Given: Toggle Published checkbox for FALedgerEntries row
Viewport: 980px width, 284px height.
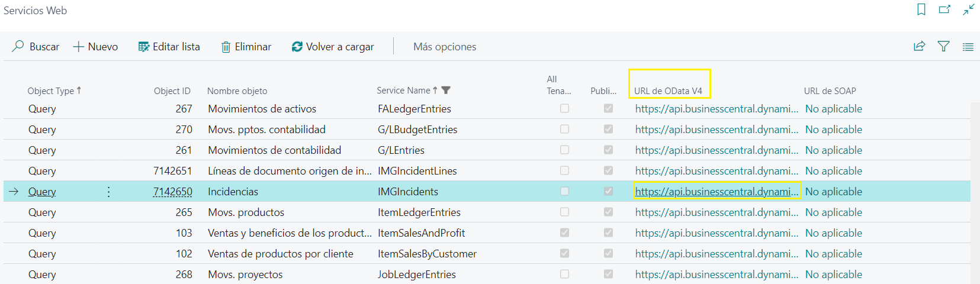Looking at the screenshot, I should [x=608, y=108].
